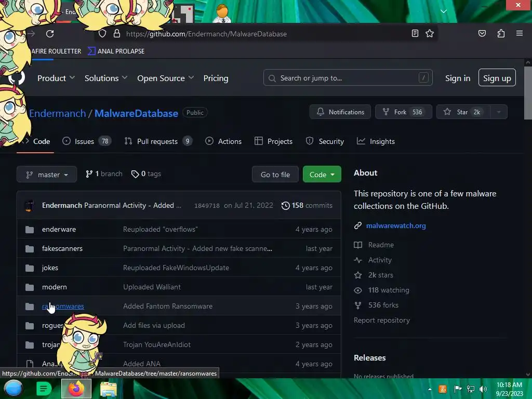Open the Activity link in About

coord(373,260)
